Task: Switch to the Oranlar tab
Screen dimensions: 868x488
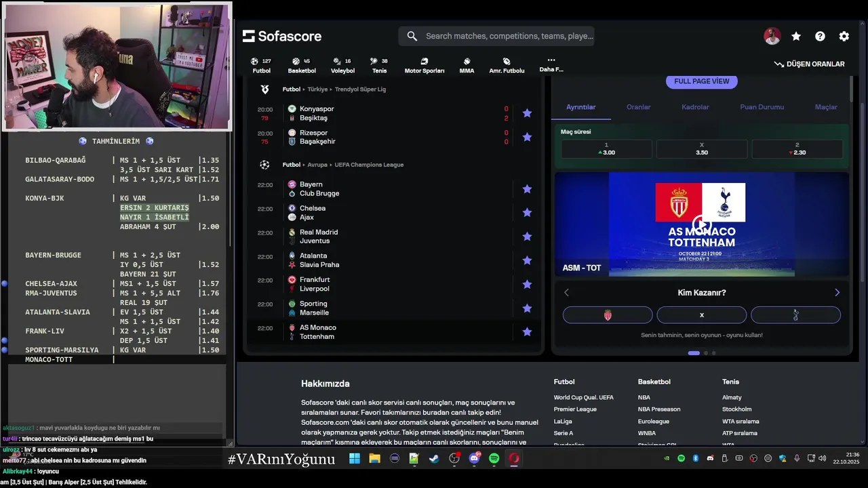Action: [638, 107]
